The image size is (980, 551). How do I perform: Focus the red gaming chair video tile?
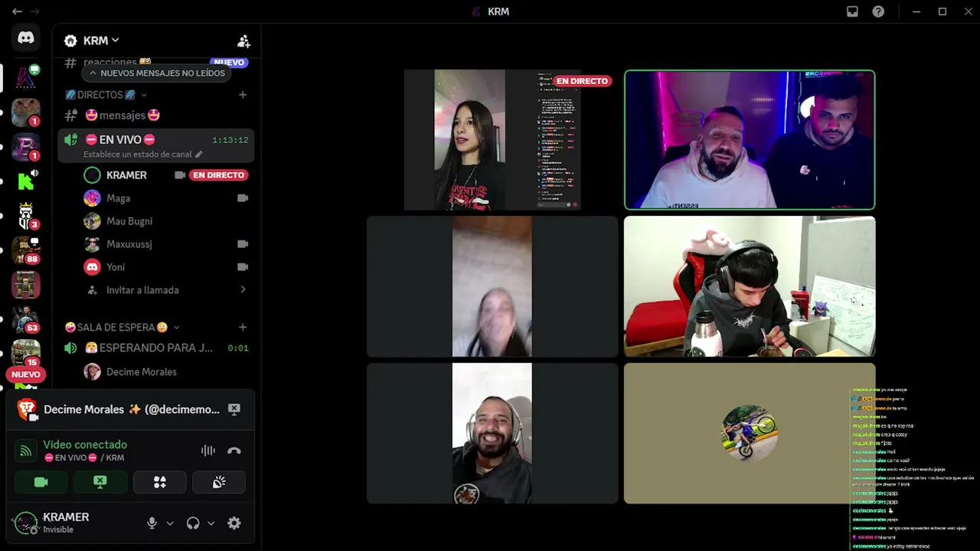750,286
